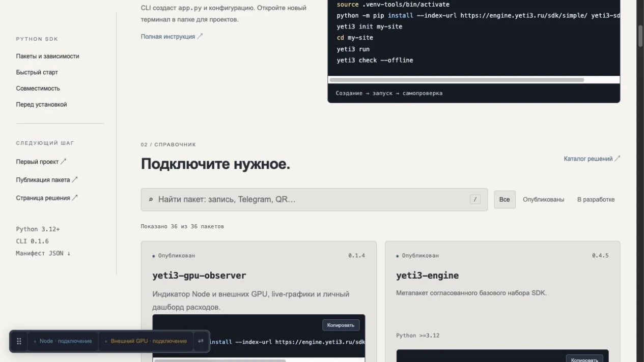
Task: Click version 0.4.5 on engine card
Action: (600, 256)
